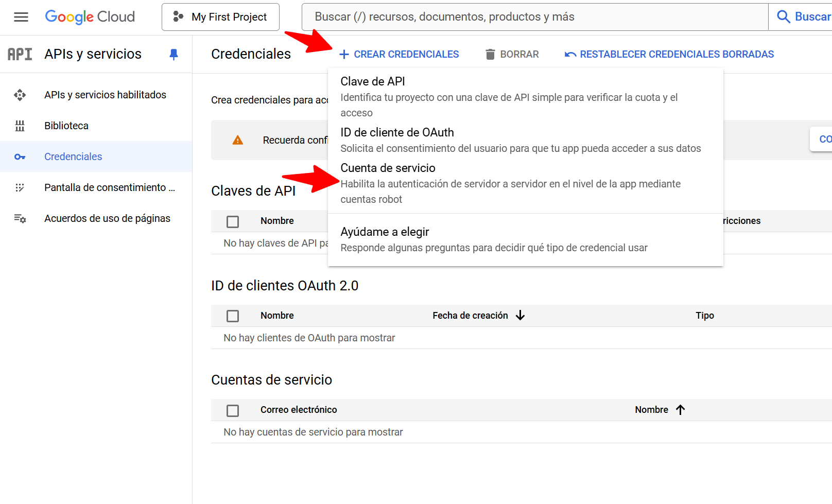Image resolution: width=832 pixels, height=504 pixels.
Task: Click Crear Credenciales button
Action: [x=399, y=55]
